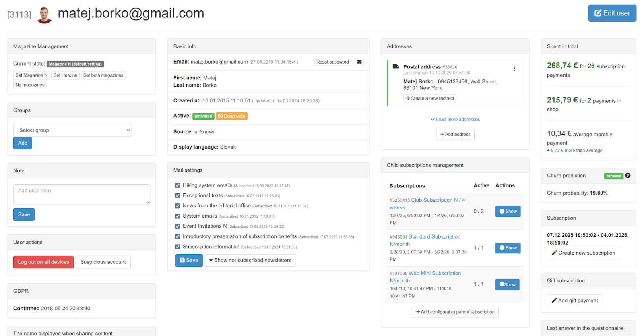The image size is (644, 336).
Task: Uncheck Hiking system emails checkbox
Action: tap(178, 186)
